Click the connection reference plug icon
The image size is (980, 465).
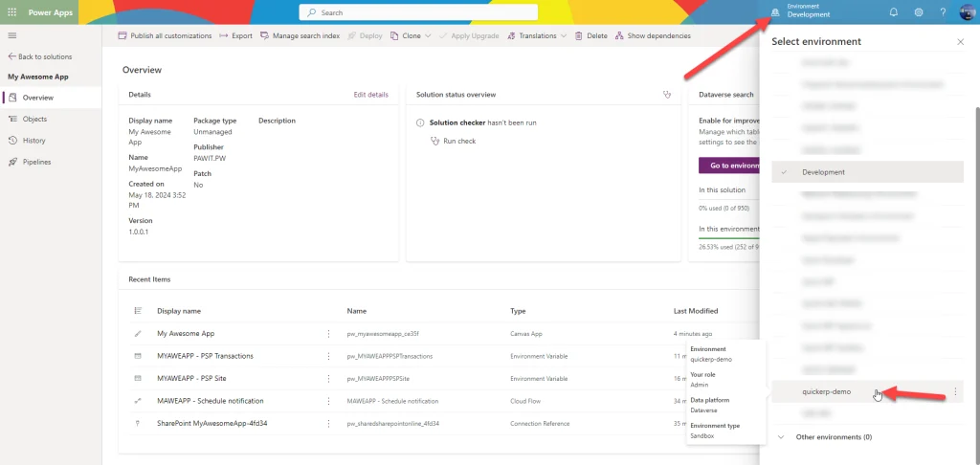click(x=138, y=423)
